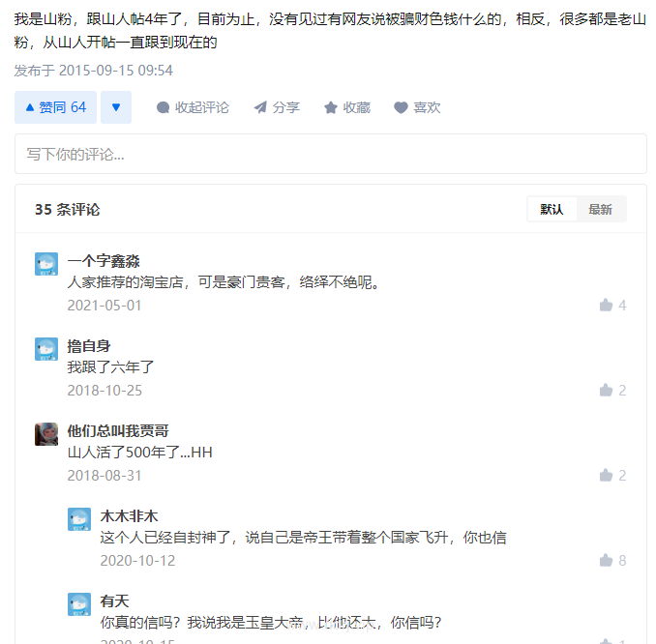Screen dimensions: 656x644
Task: Click the downvote triangle button
Action: coord(116,107)
